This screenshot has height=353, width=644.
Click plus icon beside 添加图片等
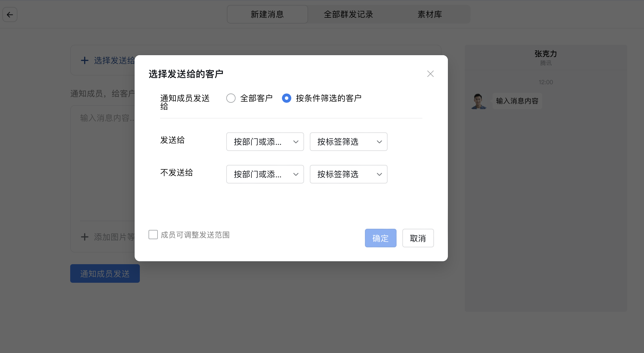pyautogui.click(x=84, y=237)
